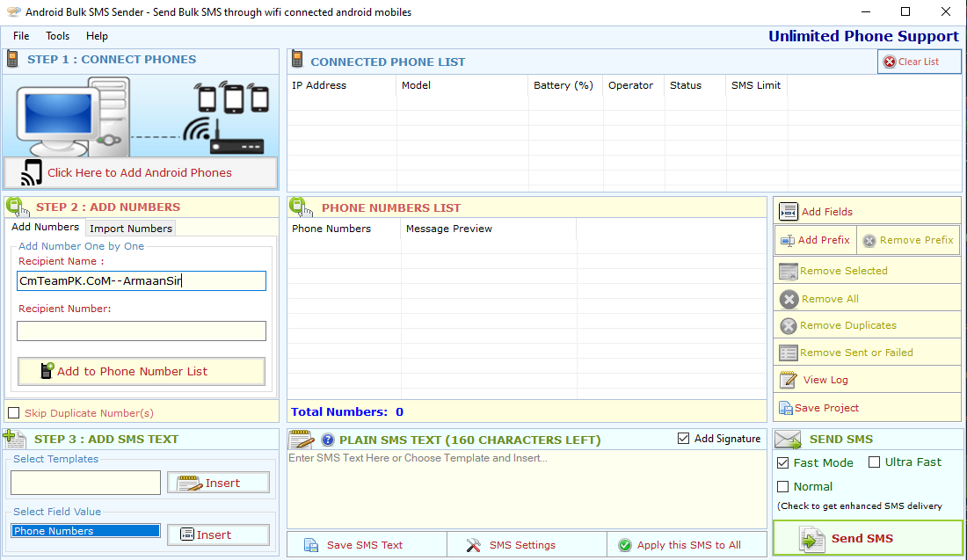The image size is (967, 560).
Task: Click the Save Project icon
Action: (786, 408)
